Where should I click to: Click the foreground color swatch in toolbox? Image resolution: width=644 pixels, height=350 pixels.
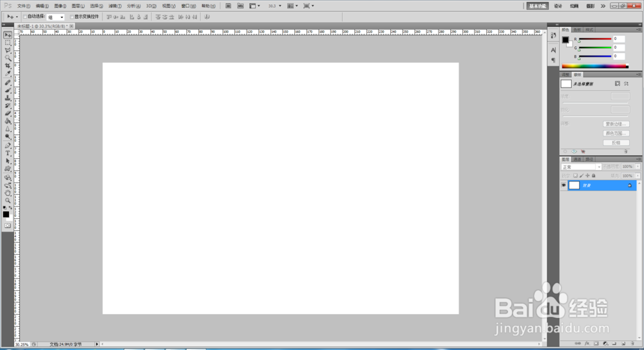6,214
